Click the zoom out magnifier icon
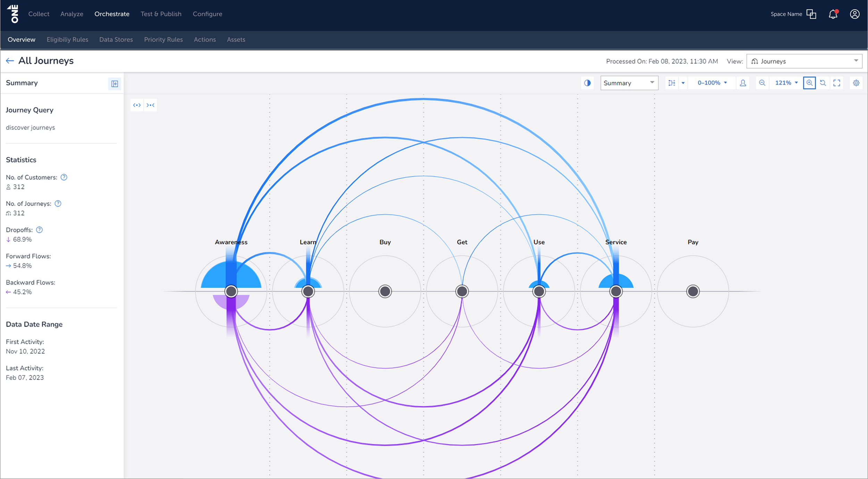This screenshot has height=479, width=868. tap(762, 83)
